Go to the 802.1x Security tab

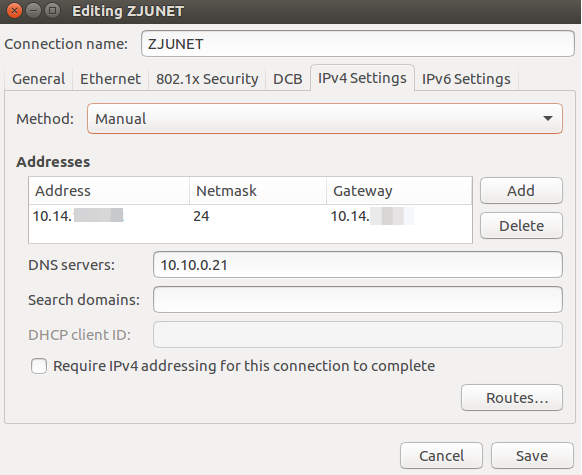click(207, 79)
